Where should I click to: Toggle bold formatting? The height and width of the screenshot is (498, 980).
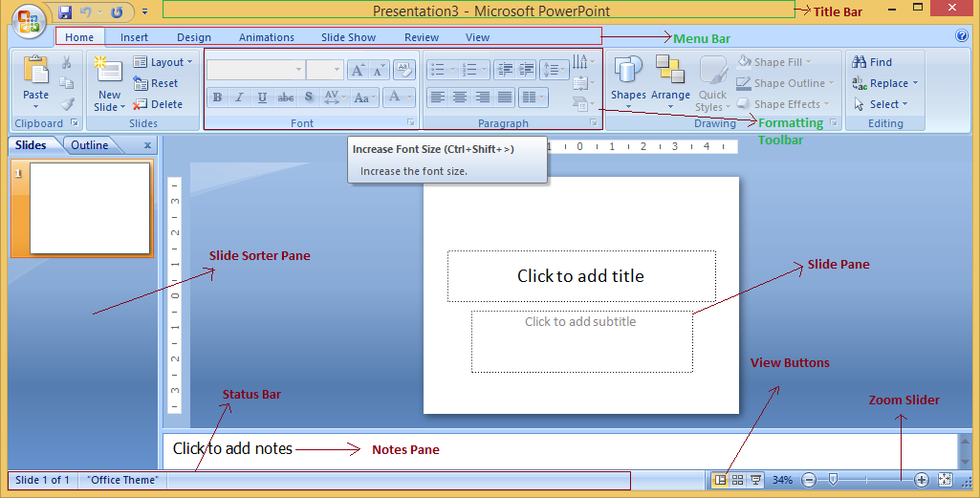(x=217, y=97)
